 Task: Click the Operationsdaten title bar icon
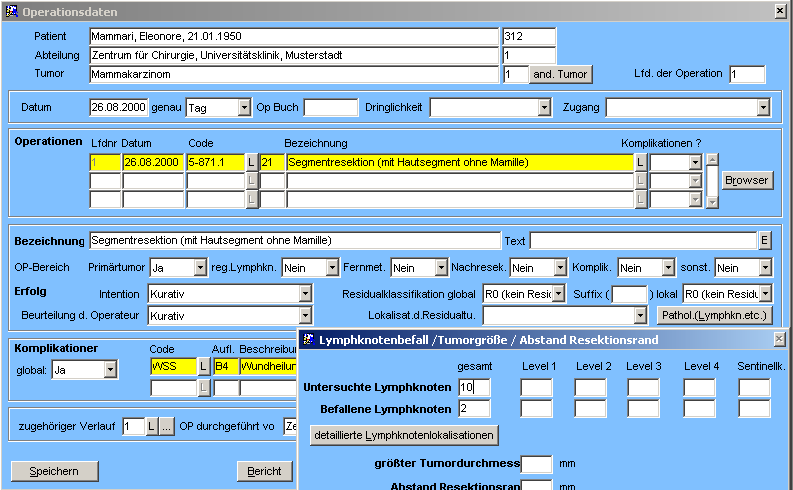10,11
